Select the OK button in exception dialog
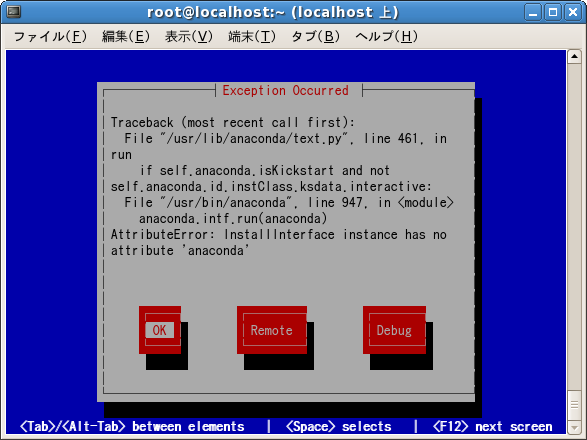This screenshot has height=440, width=587. (x=160, y=330)
